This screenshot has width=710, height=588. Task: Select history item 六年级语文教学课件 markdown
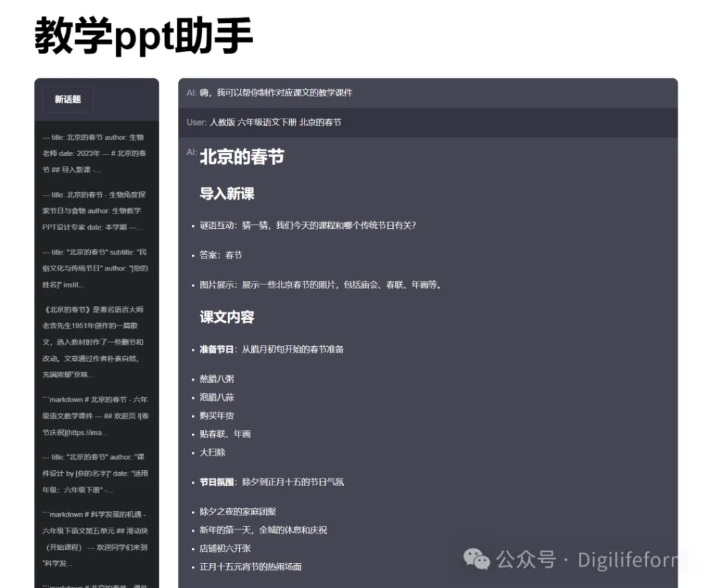coord(95,416)
